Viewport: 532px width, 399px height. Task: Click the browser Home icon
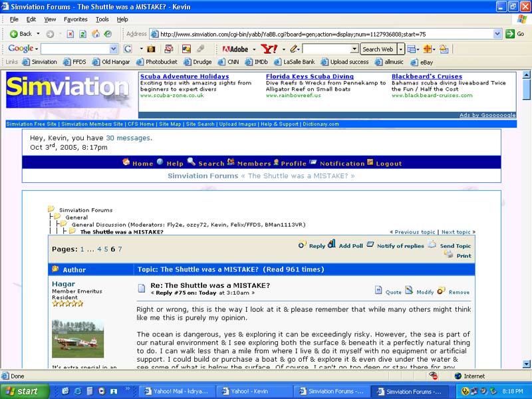pos(95,34)
